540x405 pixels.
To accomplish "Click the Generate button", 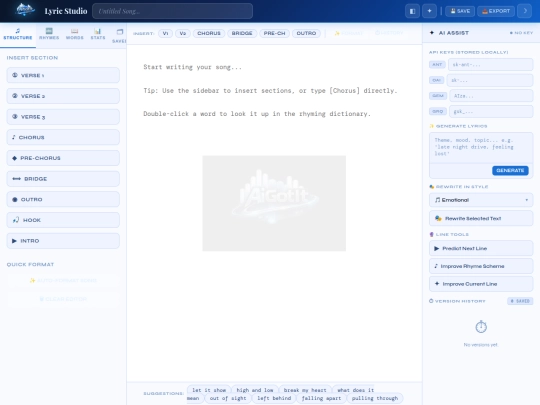I will point(510,170).
